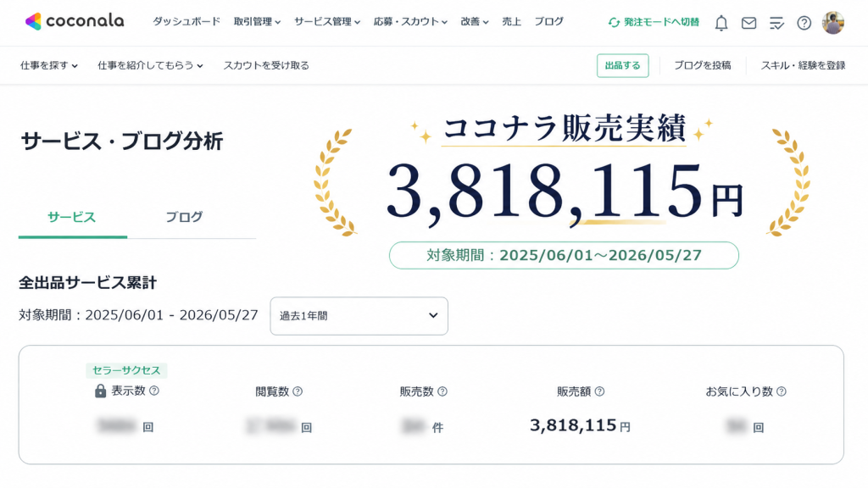Image resolution: width=868 pixels, height=488 pixels.
Task: Click the lock icon beside 表示数
Action: pyautogui.click(x=100, y=391)
